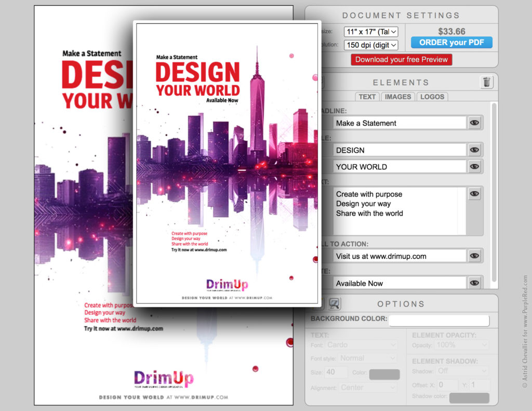Click the multi-line Create with purpose text area

coord(400,211)
